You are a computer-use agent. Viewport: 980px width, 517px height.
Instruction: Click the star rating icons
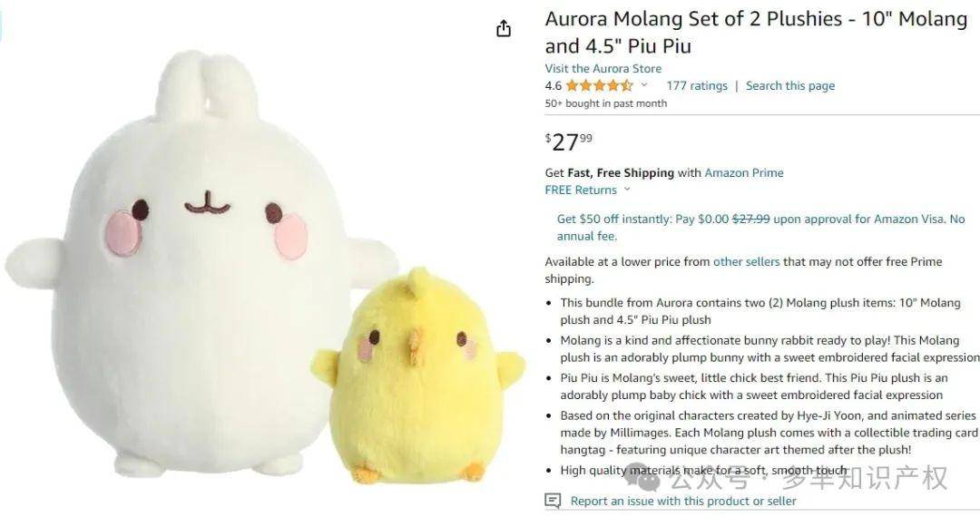(x=600, y=85)
